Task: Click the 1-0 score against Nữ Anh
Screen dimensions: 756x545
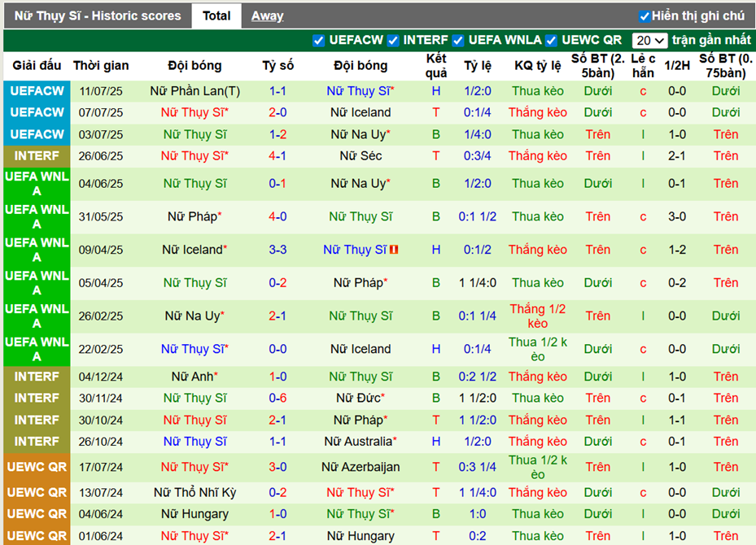Action: click(x=277, y=377)
